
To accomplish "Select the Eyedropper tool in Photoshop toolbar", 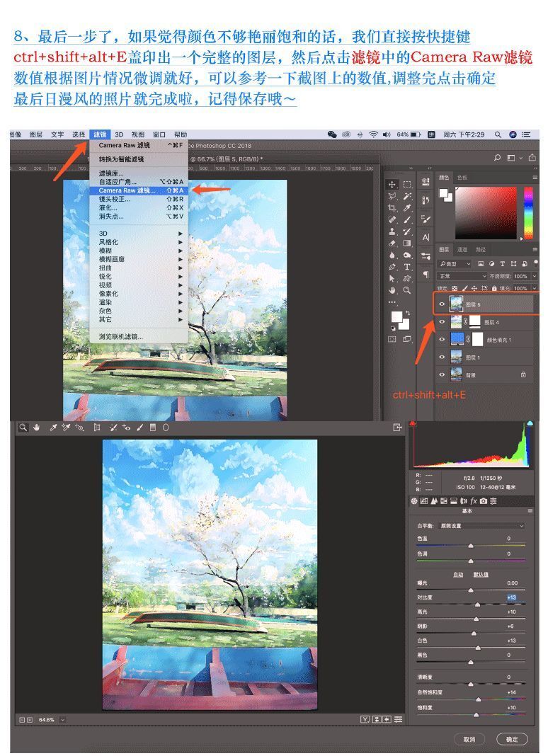I will (x=408, y=208).
